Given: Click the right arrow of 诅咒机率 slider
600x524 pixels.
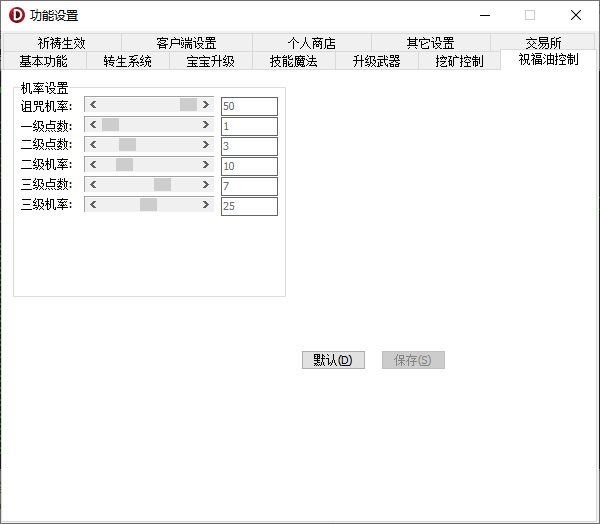Looking at the screenshot, I should click(206, 105).
